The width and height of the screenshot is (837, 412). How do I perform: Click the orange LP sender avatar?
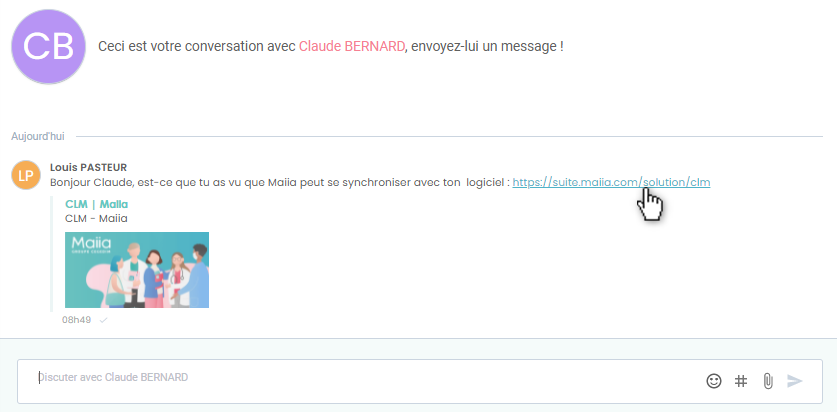pos(25,175)
